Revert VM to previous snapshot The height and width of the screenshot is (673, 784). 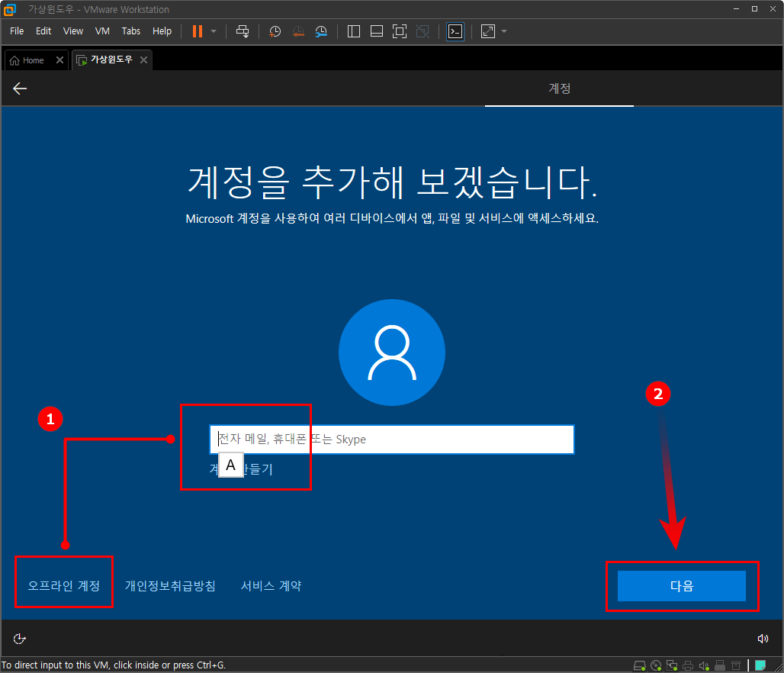(x=298, y=31)
